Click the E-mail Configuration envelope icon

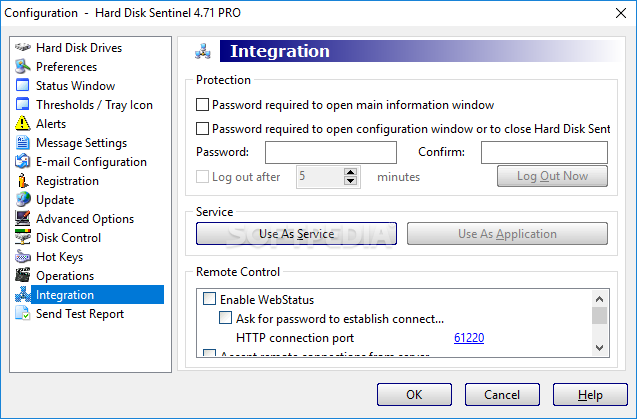[23, 161]
